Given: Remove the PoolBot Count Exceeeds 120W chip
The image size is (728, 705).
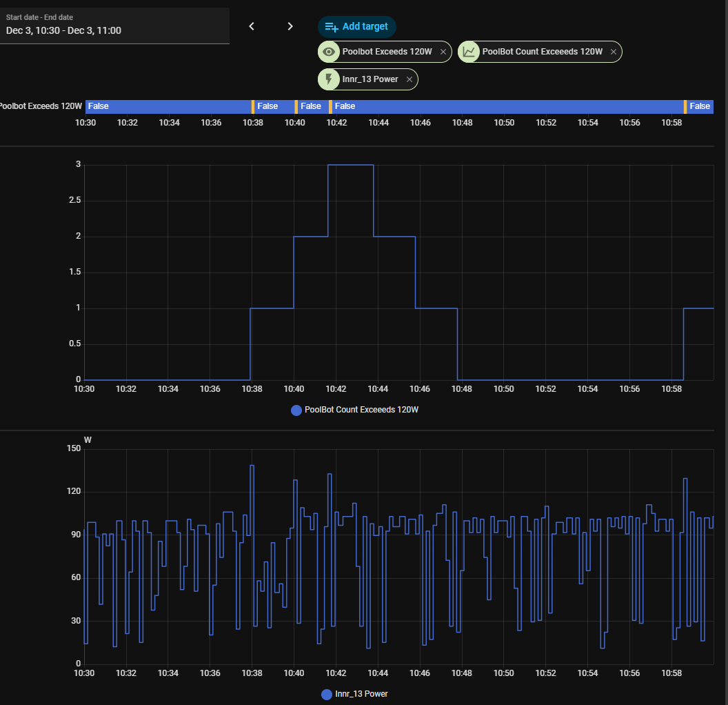Looking at the screenshot, I should pos(613,52).
